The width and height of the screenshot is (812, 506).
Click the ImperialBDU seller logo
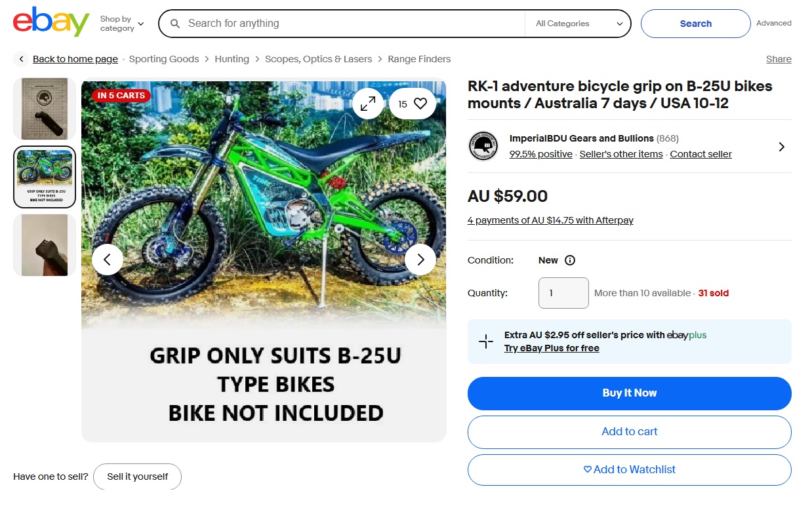[x=483, y=146]
